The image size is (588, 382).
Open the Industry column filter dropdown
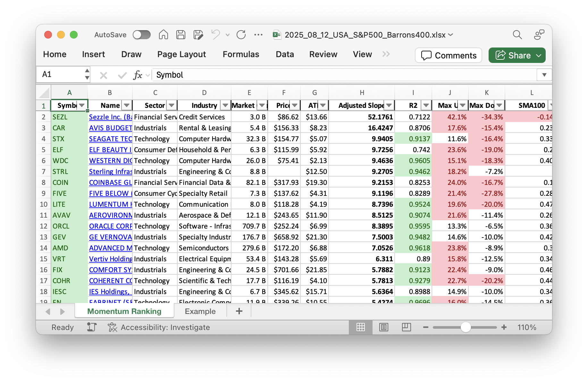click(x=225, y=105)
